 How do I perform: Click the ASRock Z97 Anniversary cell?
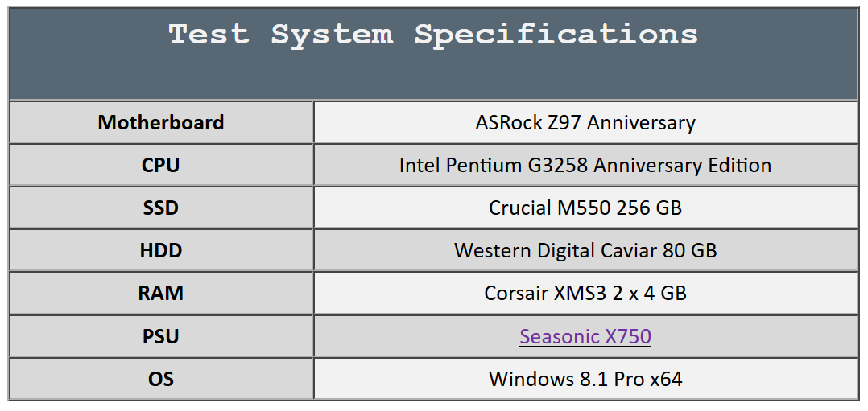(x=585, y=122)
